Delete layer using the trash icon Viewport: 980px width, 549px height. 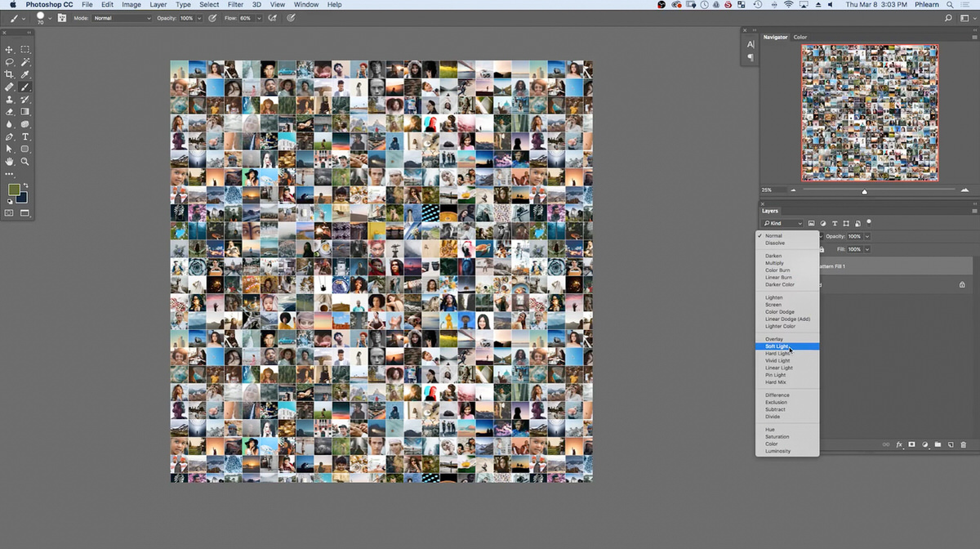pyautogui.click(x=964, y=444)
